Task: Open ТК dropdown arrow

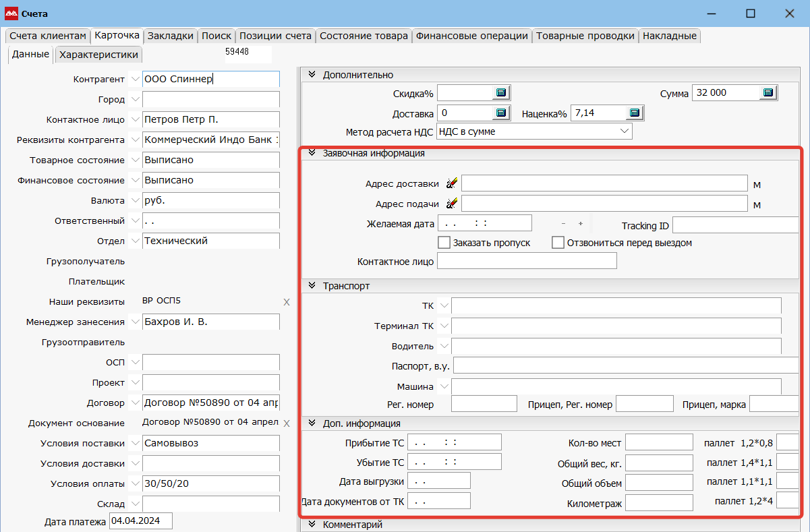Action: [x=443, y=306]
